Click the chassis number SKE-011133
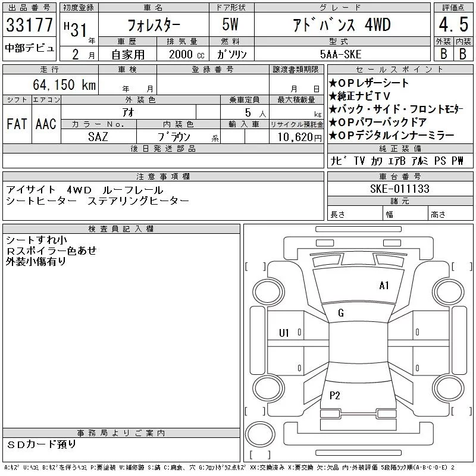The width and height of the screenshot is (476, 476). 400,189
